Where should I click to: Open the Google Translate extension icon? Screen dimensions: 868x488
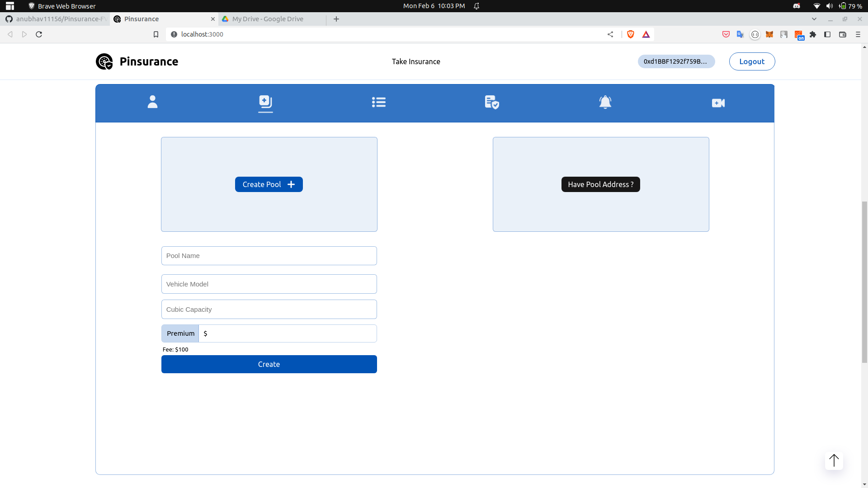tap(741, 34)
